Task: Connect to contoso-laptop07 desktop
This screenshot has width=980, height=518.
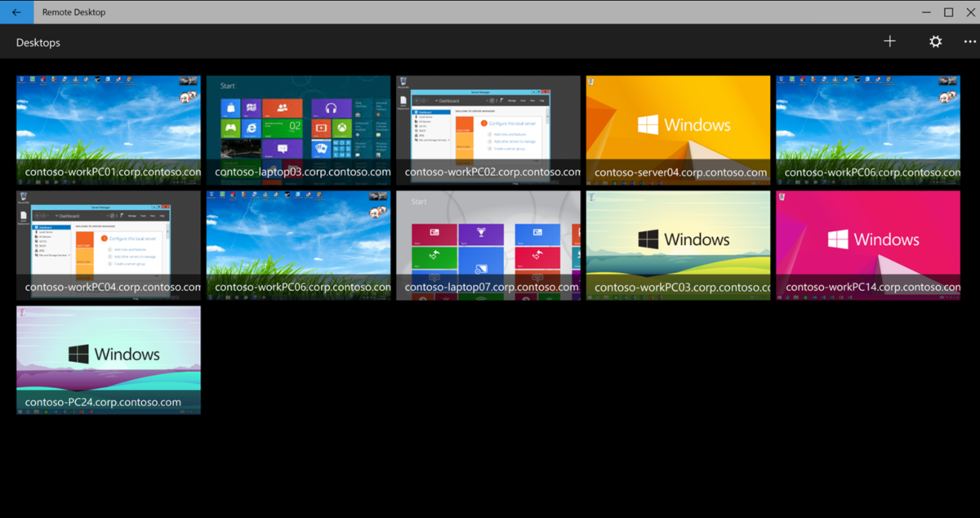Action: coord(488,245)
